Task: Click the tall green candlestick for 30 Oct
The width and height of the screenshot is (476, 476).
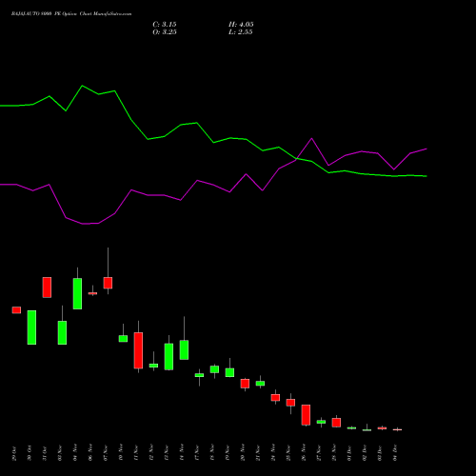Action: click(31, 327)
